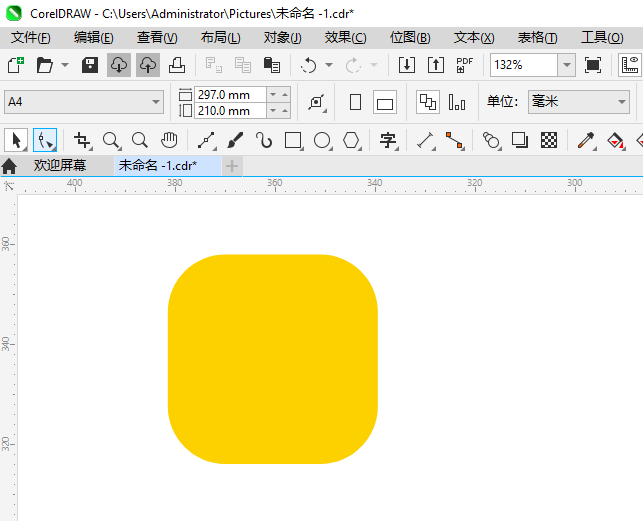Click the all-pages layout icon

coord(428,102)
